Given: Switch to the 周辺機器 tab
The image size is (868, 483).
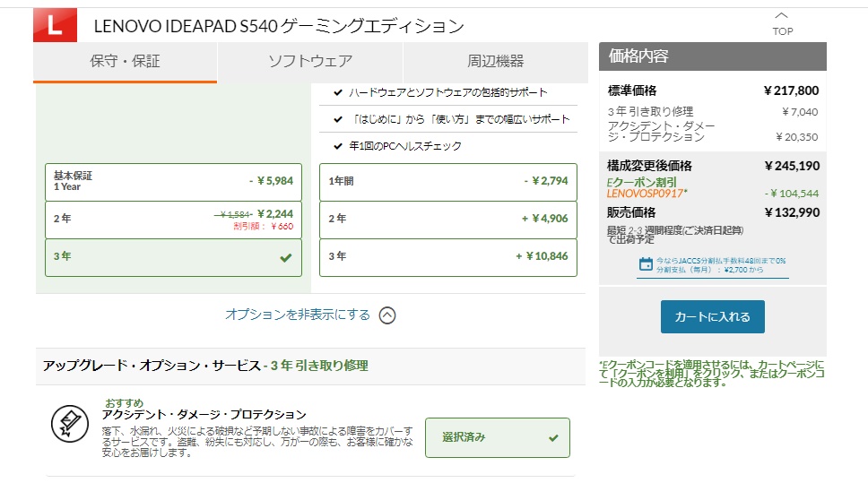Looking at the screenshot, I should click(496, 62).
